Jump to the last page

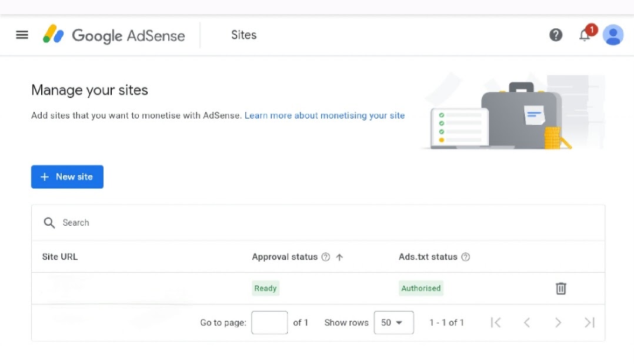tap(589, 322)
